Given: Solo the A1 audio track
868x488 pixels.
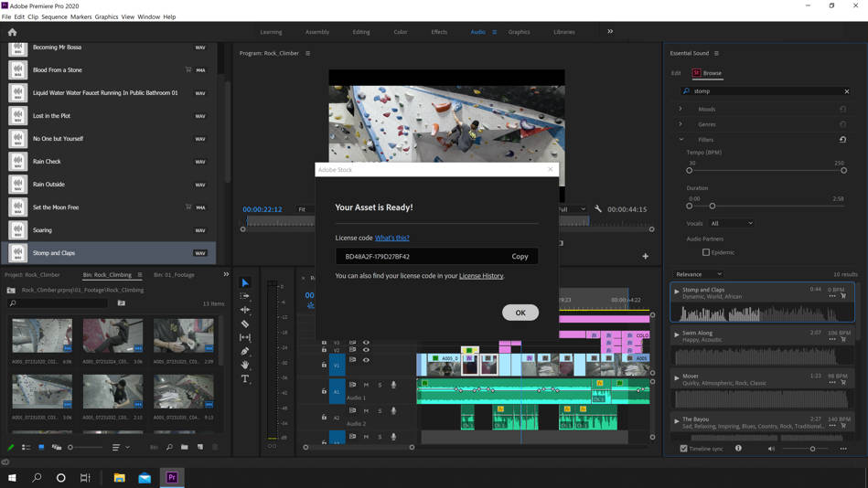Looking at the screenshot, I should [380, 385].
